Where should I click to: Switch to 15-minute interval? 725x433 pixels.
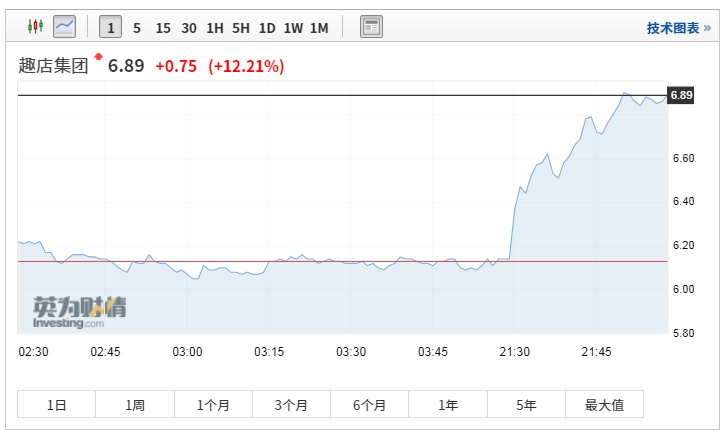pos(162,27)
